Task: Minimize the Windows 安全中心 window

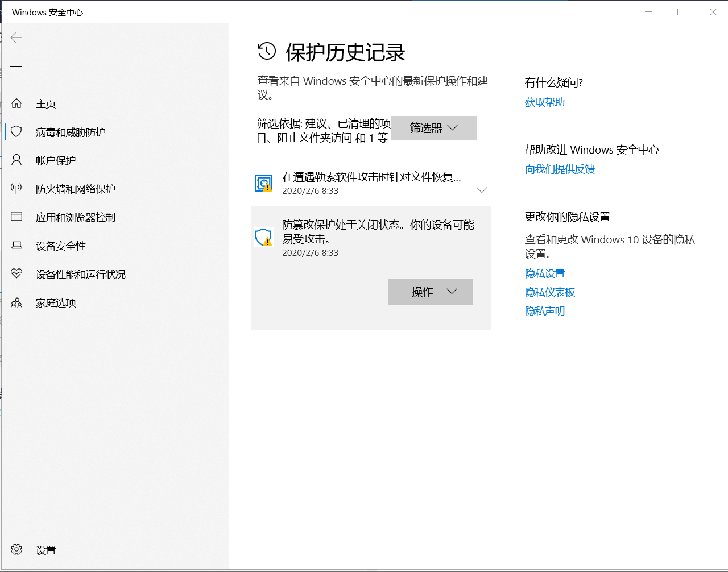Action: click(x=648, y=12)
